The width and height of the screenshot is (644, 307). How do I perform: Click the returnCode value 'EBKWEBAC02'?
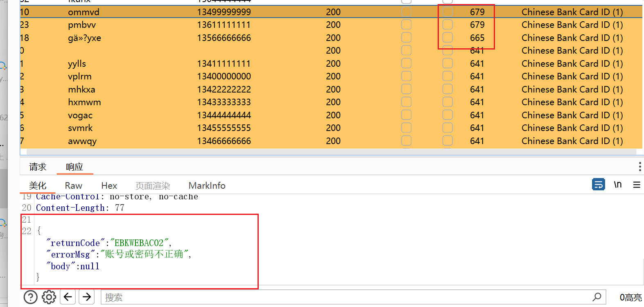[139, 243]
